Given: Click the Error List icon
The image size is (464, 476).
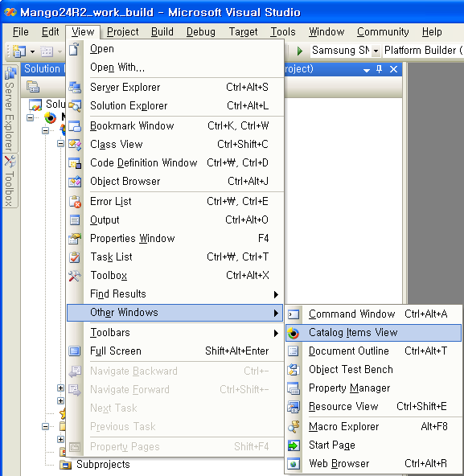Looking at the screenshot, I should (75, 201).
